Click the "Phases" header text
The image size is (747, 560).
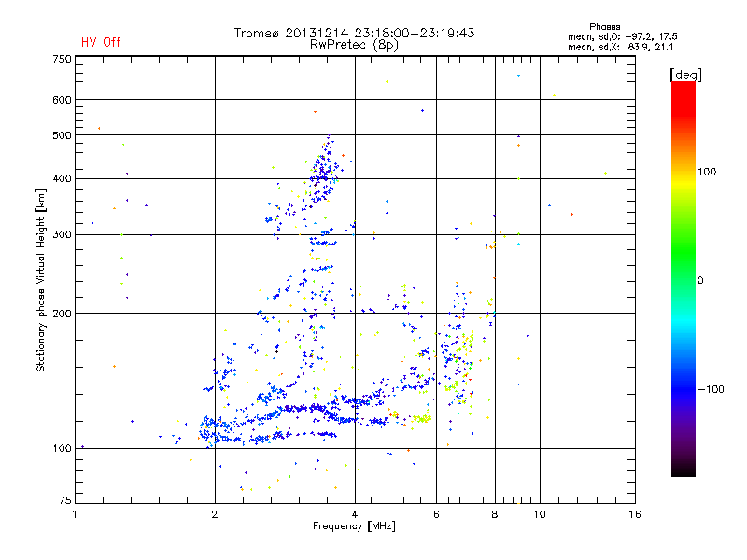click(x=604, y=27)
